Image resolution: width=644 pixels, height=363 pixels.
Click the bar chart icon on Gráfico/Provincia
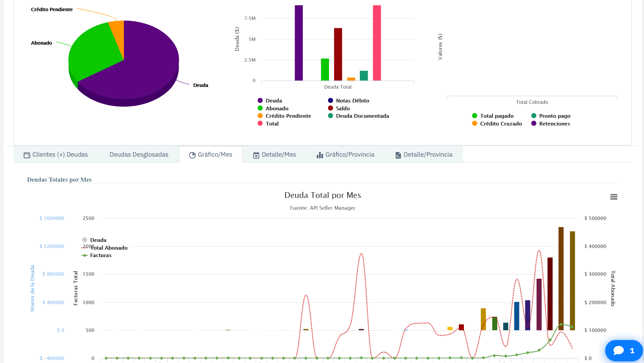pos(320,155)
